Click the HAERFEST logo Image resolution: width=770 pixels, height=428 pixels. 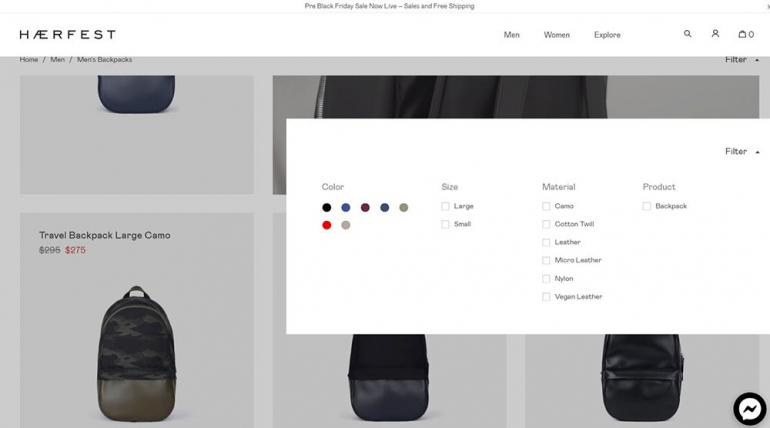coord(68,34)
